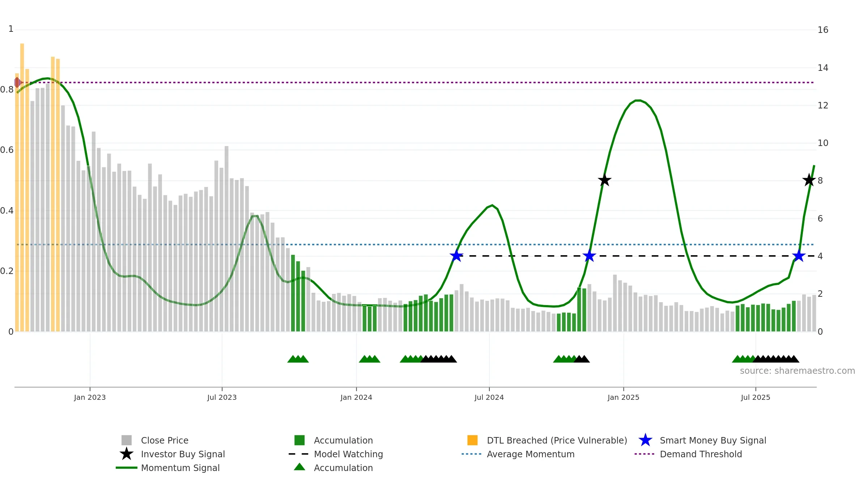Click the Jan 2024 axis label

(x=356, y=398)
